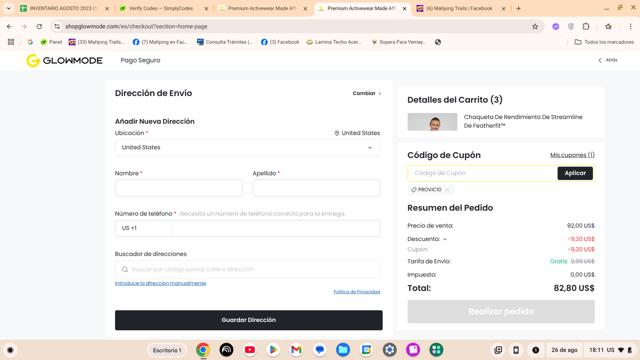The height and width of the screenshot is (360, 640).
Task: Open YouTube from the shelf
Action: 250,350
